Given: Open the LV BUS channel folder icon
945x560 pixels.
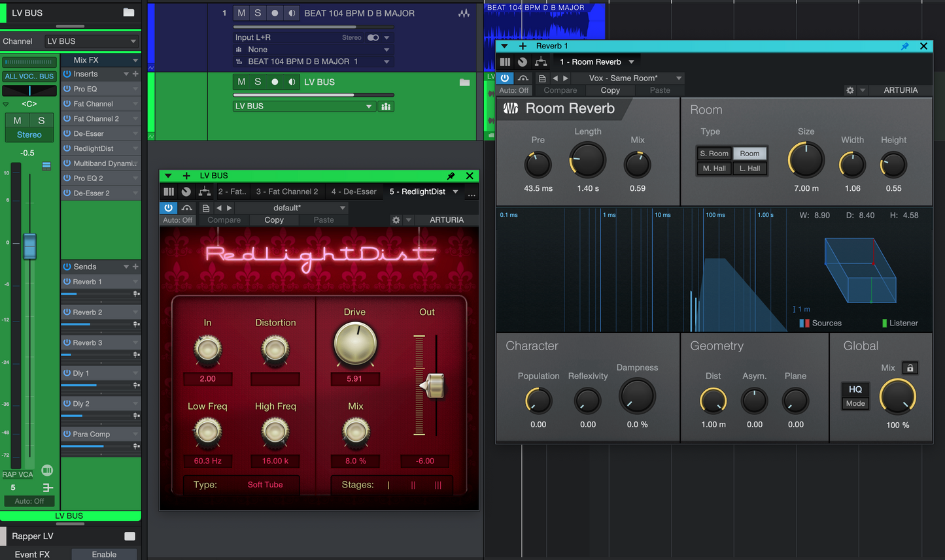Looking at the screenshot, I should (129, 12).
